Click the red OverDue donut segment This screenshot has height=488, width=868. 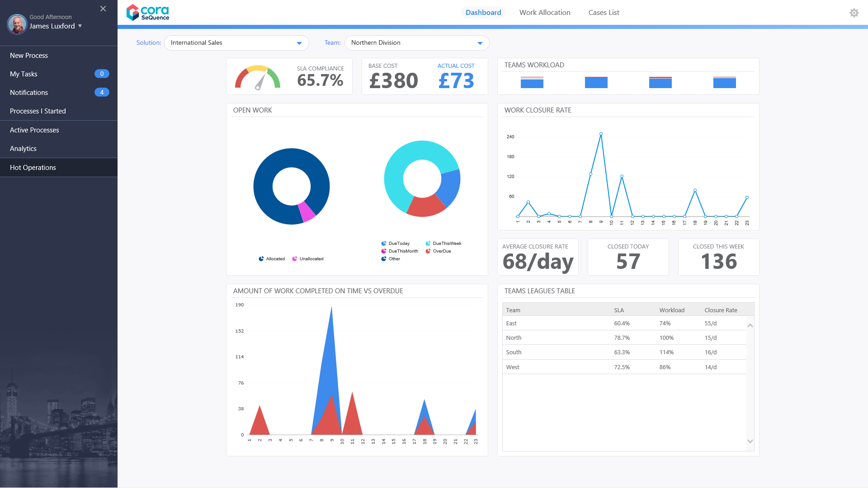coord(425,207)
